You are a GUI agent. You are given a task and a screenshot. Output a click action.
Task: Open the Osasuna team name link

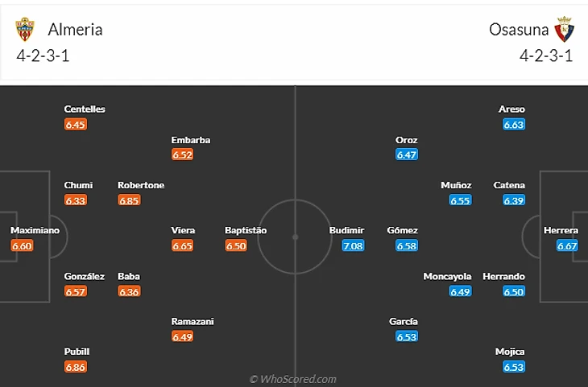click(x=519, y=30)
